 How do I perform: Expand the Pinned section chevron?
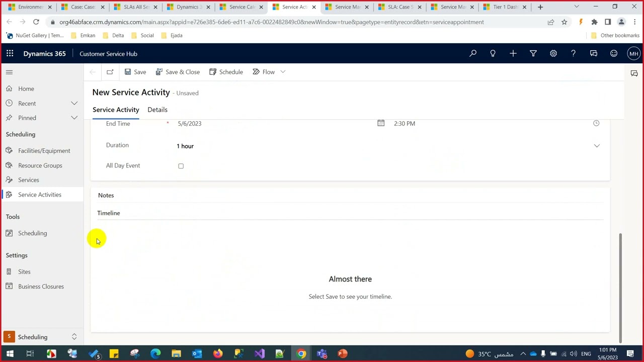tap(74, 118)
